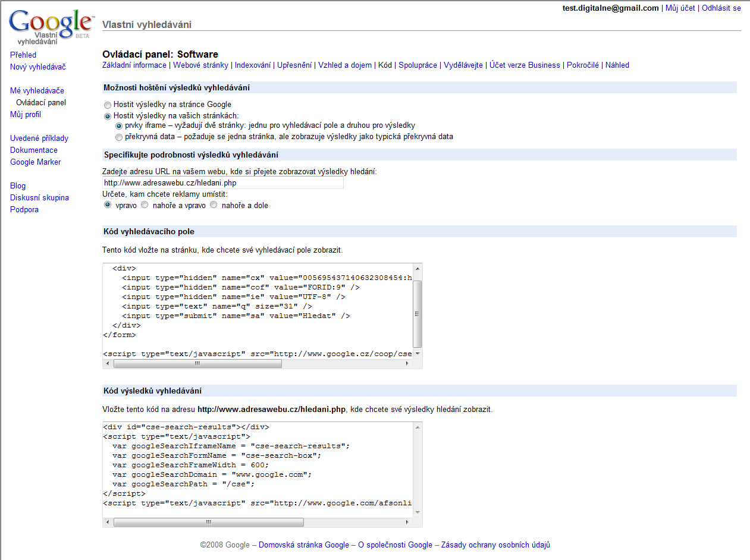Select ads position nahoře a vpravo

pyautogui.click(x=145, y=205)
